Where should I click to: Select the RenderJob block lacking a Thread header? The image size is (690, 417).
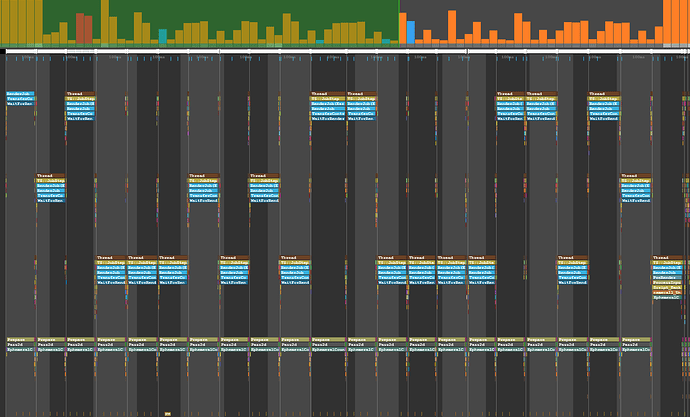[20, 94]
